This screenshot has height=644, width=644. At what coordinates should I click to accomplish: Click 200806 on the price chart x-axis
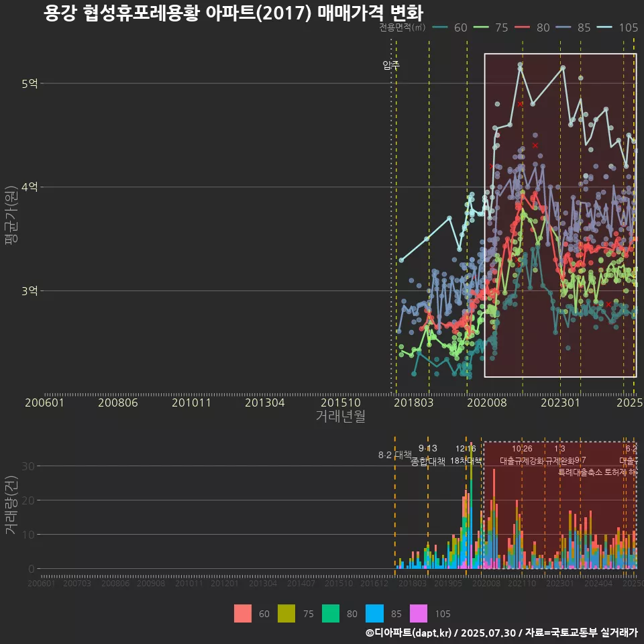(x=118, y=402)
